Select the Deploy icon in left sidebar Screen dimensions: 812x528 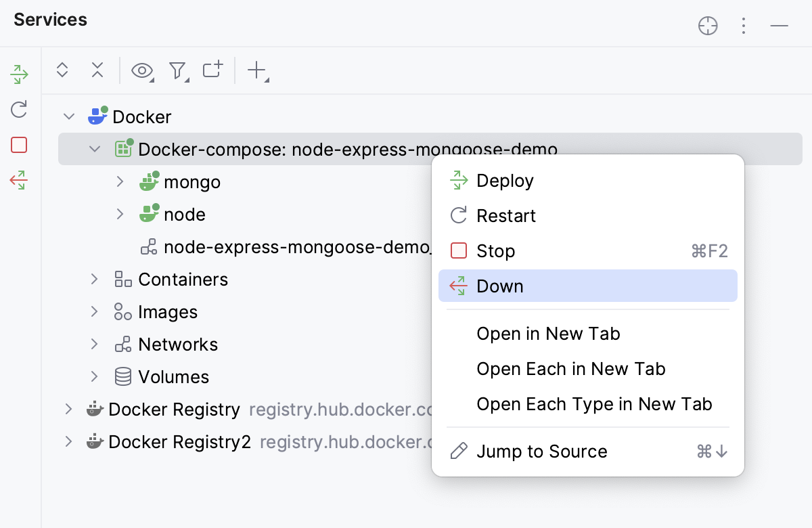[18, 74]
